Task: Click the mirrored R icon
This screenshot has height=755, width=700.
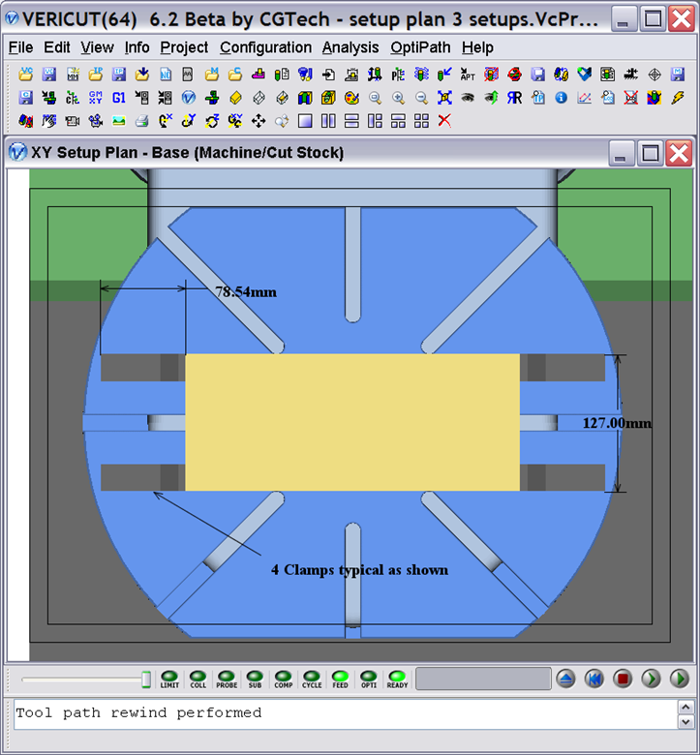Action: (514, 98)
